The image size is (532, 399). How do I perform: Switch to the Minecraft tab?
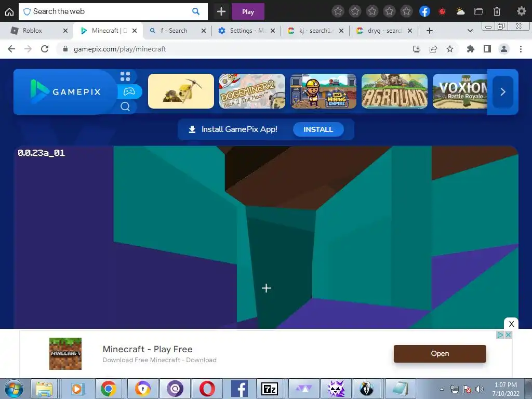click(109, 31)
